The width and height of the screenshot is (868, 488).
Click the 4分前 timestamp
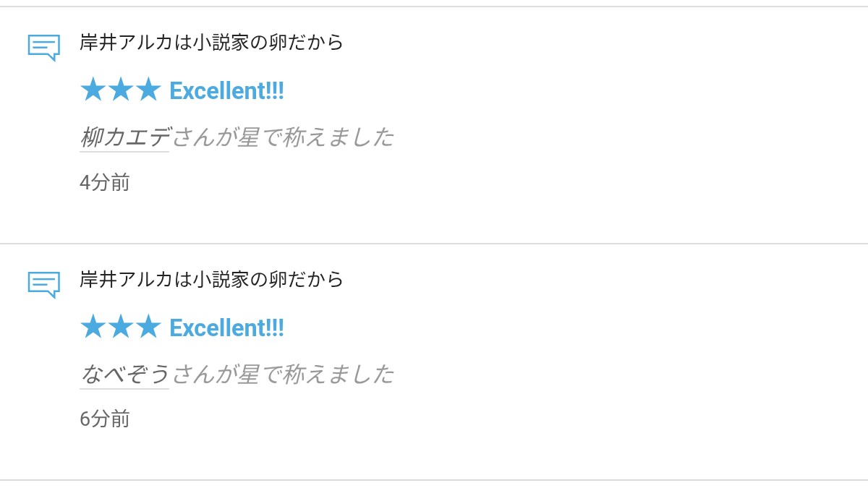(x=105, y=182)
